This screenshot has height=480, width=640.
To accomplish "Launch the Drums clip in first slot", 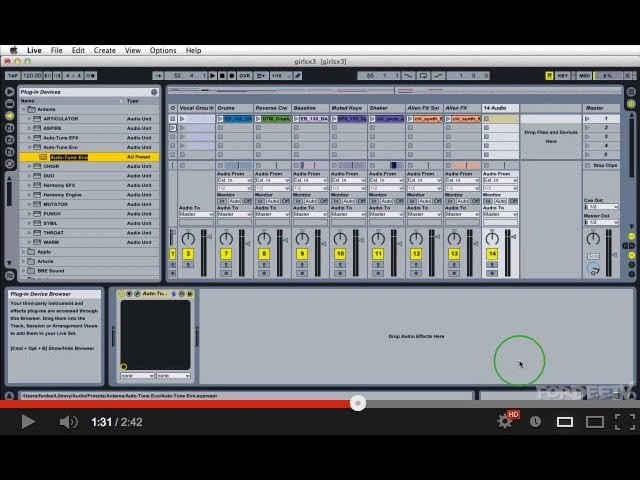I will 220,119.
